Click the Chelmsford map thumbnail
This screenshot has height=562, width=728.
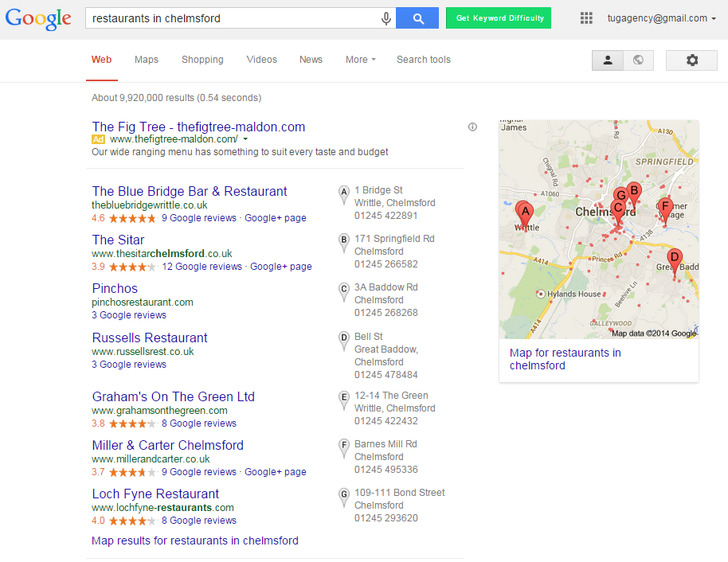(x=599, y=229)
